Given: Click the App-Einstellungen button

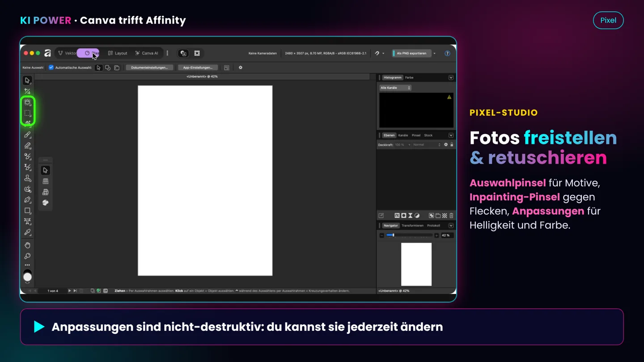Looking at the screenshot, I should pos(198,67).
